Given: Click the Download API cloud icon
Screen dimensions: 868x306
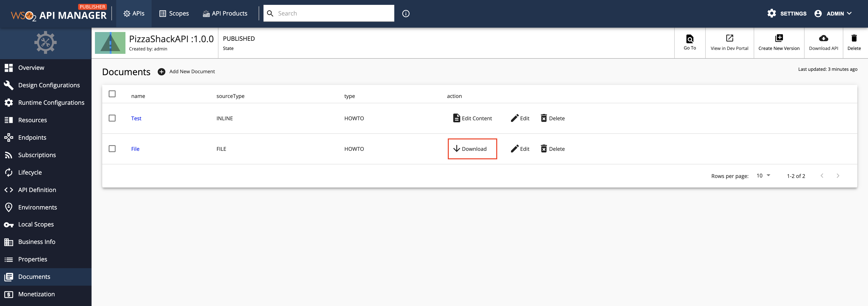Looking at the screenshot, I should coord(823,38).
